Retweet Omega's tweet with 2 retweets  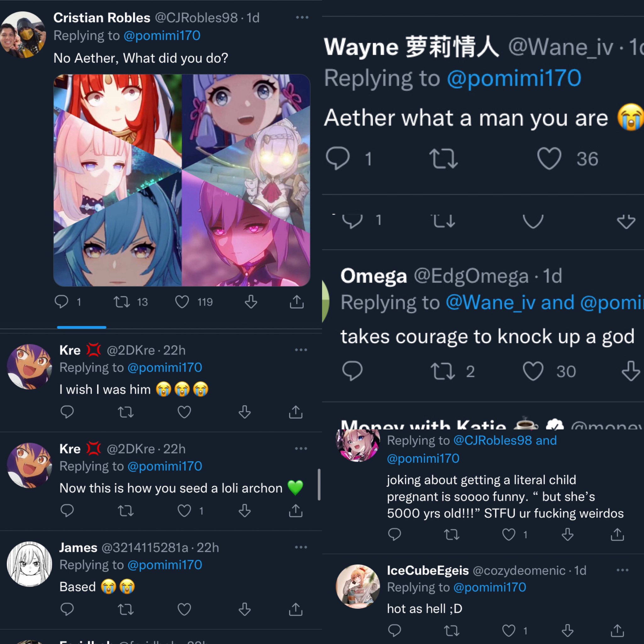pyautogui.click(x=442, y=371)
